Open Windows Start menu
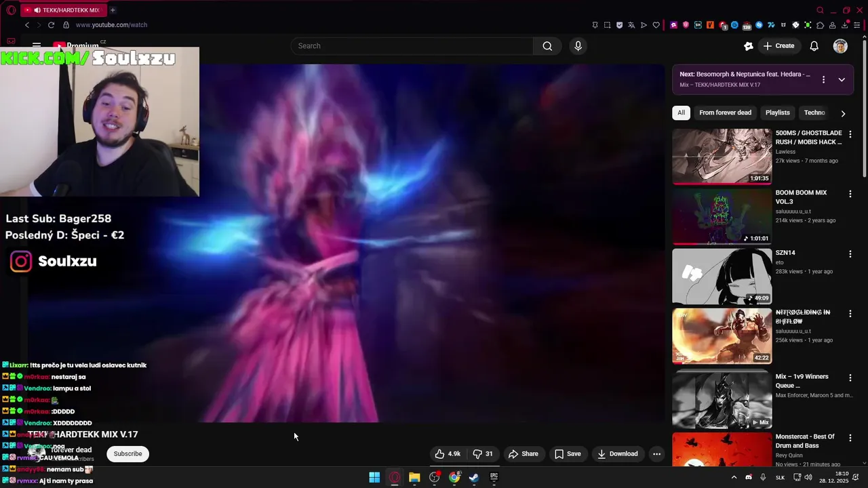 coord(374,477)
